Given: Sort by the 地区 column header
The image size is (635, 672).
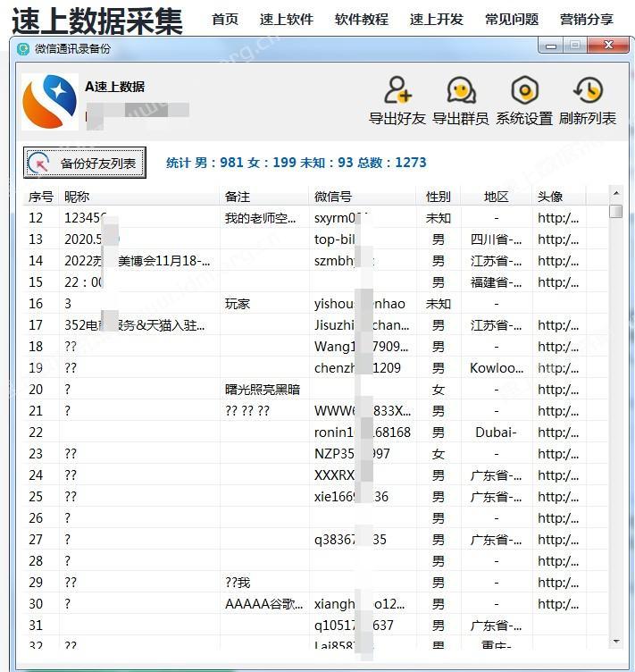Looking at the screenshot, I should (x=497, y=197).
